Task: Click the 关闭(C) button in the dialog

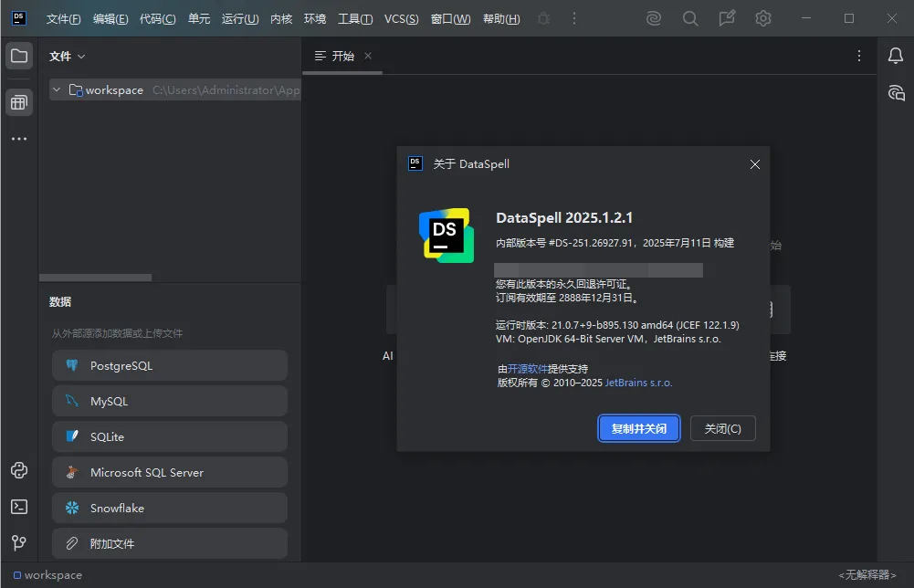Action: 722,428
